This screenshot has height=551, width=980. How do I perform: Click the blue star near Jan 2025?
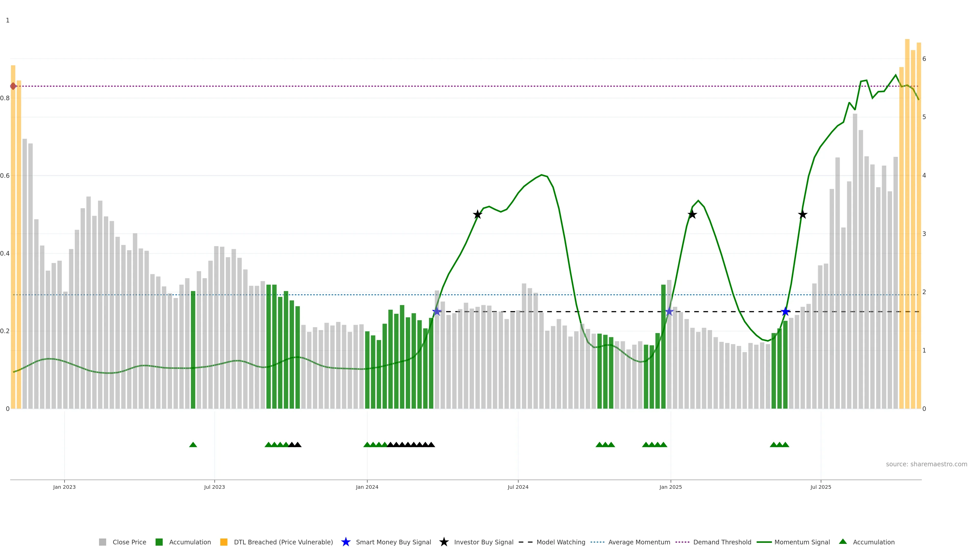pos(669,312)
